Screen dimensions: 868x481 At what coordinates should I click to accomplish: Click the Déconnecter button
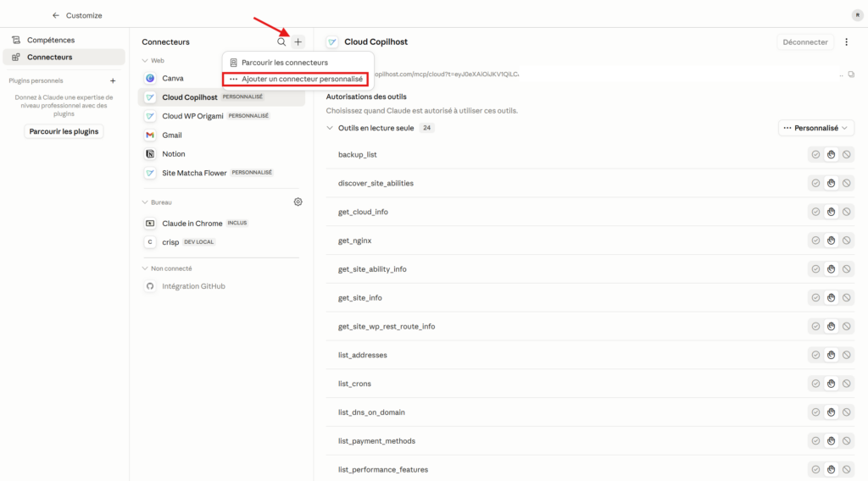pyautogui.click(x=805, y=42)
